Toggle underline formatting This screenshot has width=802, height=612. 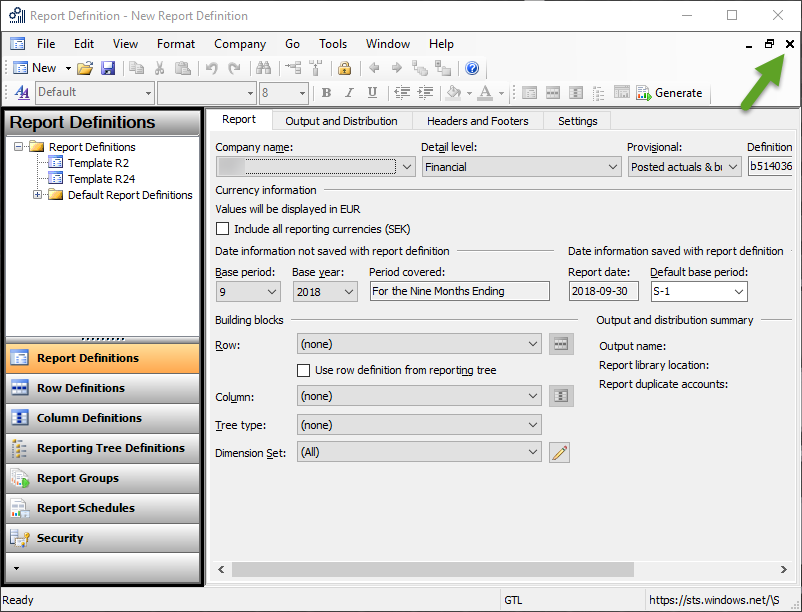coord(372,93)
